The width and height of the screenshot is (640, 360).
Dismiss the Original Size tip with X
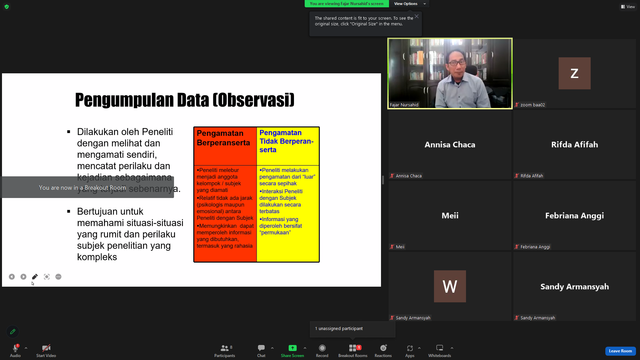[416, 16]
